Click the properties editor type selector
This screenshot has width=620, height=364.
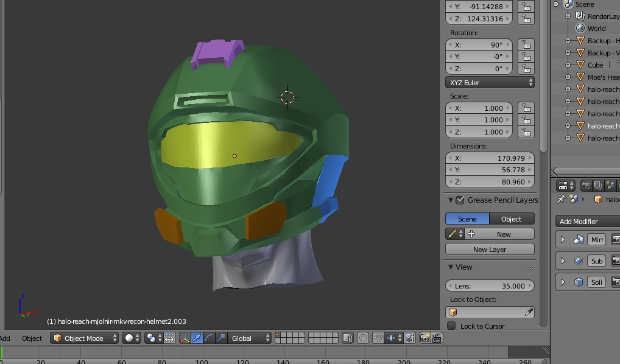(566, 186)
